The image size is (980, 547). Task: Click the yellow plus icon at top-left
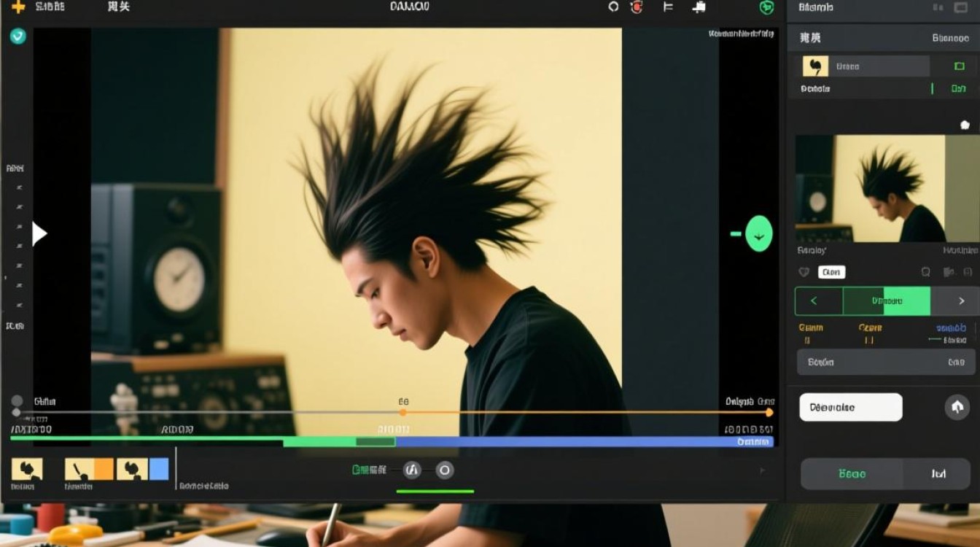click(x=18, y=7)
